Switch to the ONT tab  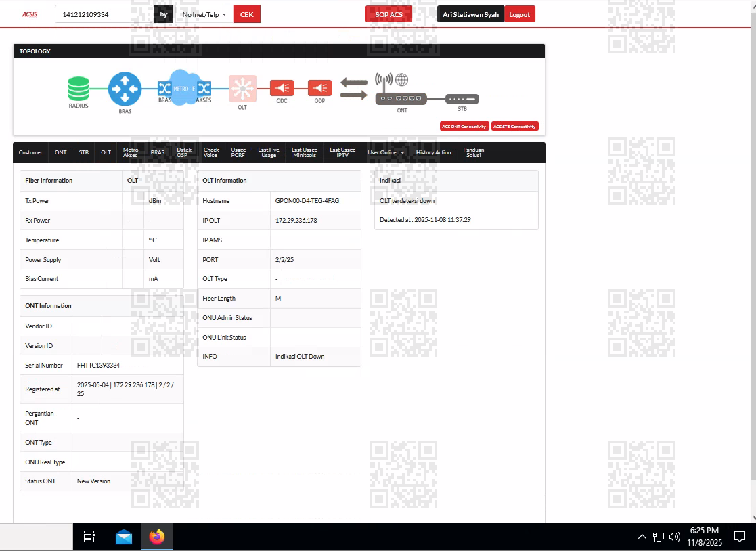(x=61, y=152)
